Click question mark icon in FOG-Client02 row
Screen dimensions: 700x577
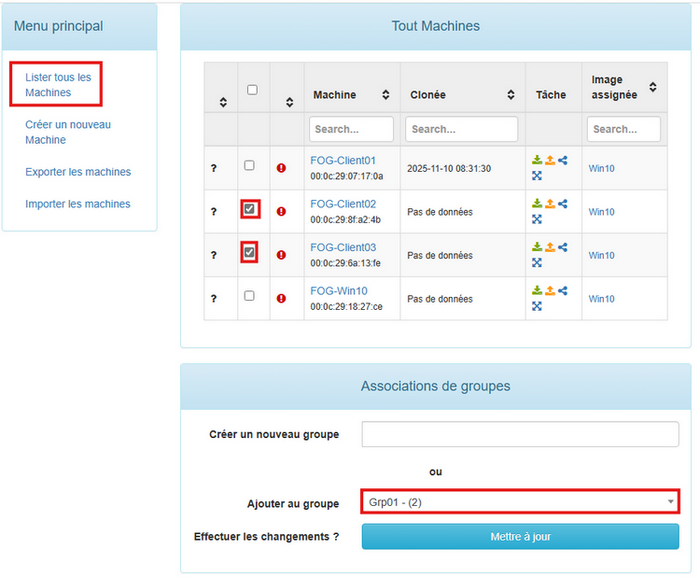click(x=213, y=211)
